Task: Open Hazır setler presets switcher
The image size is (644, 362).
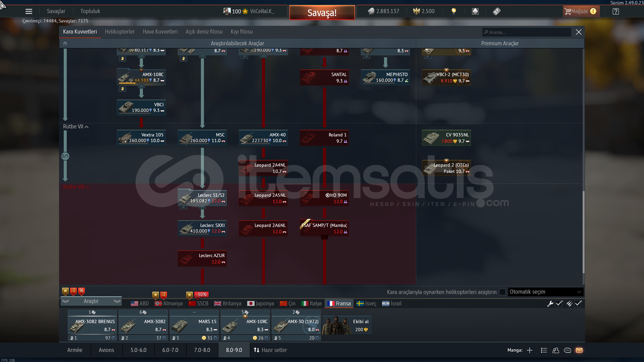Action: pos(271,350)
